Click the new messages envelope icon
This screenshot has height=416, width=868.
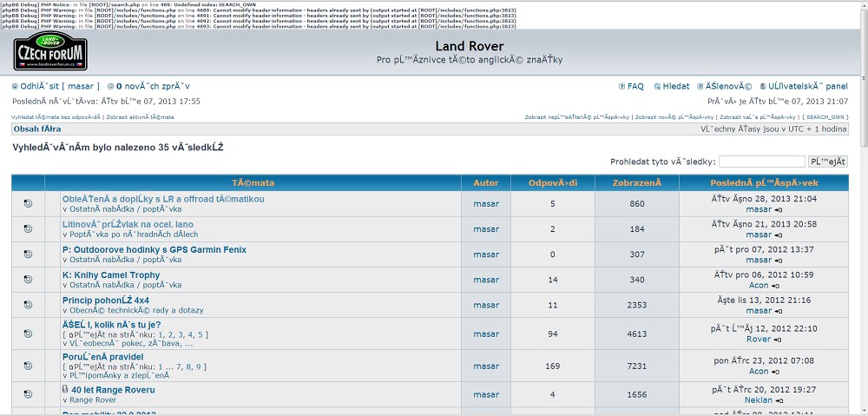110,87
